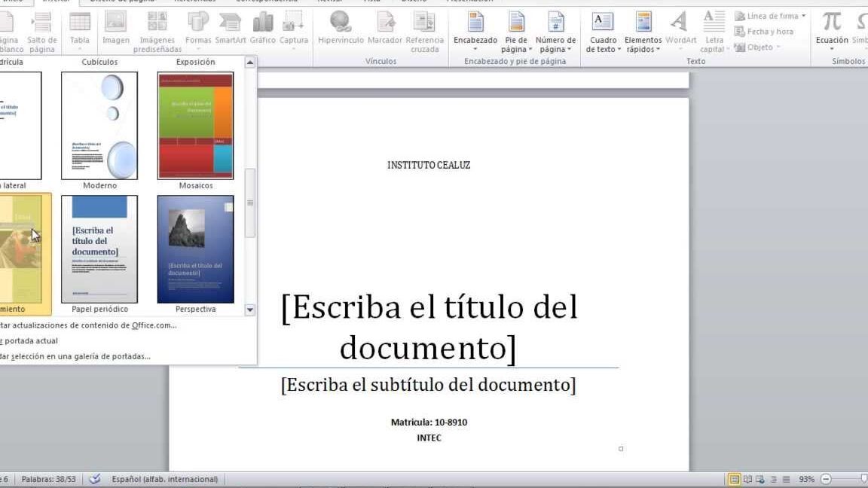Screen dimensions: 868x488
Task: Click the INSTITUTO CEALUZ text
Action: (x=429, y=165)
